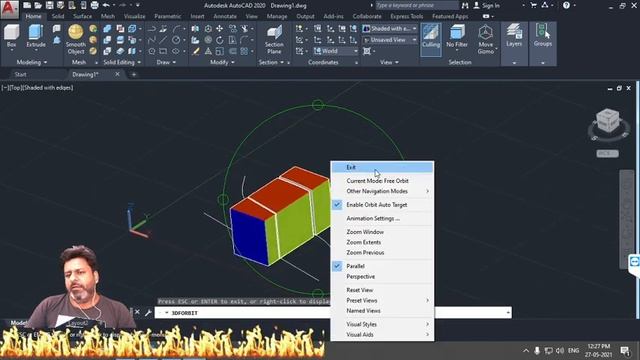The height and width of the screenshot is (360, 640).
Task: Switch to the Annotate ribbon tab
Action: click(x=225, y=16)
